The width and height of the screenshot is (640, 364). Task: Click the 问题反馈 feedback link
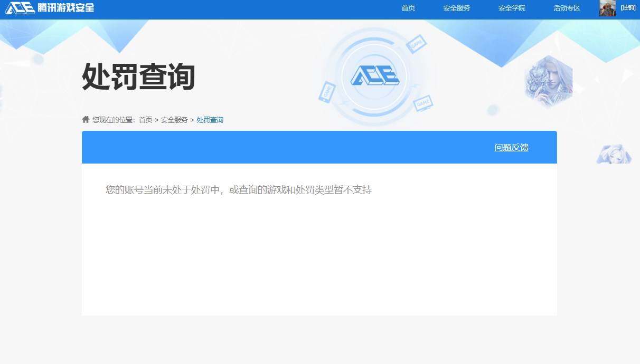511,148
